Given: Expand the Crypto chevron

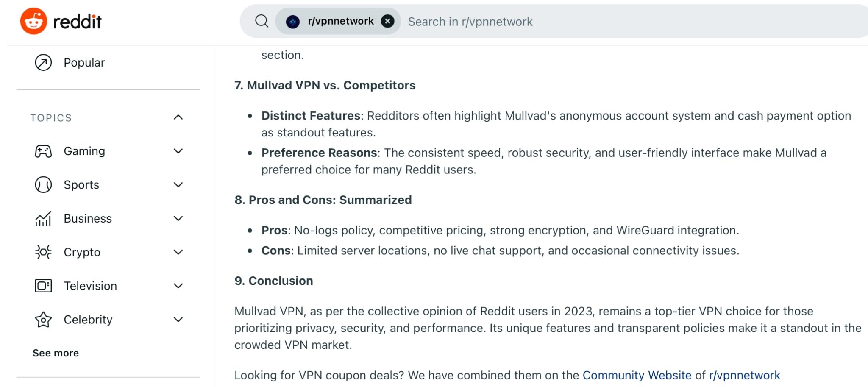Looking at the screenshot, I should coord(178,252).
